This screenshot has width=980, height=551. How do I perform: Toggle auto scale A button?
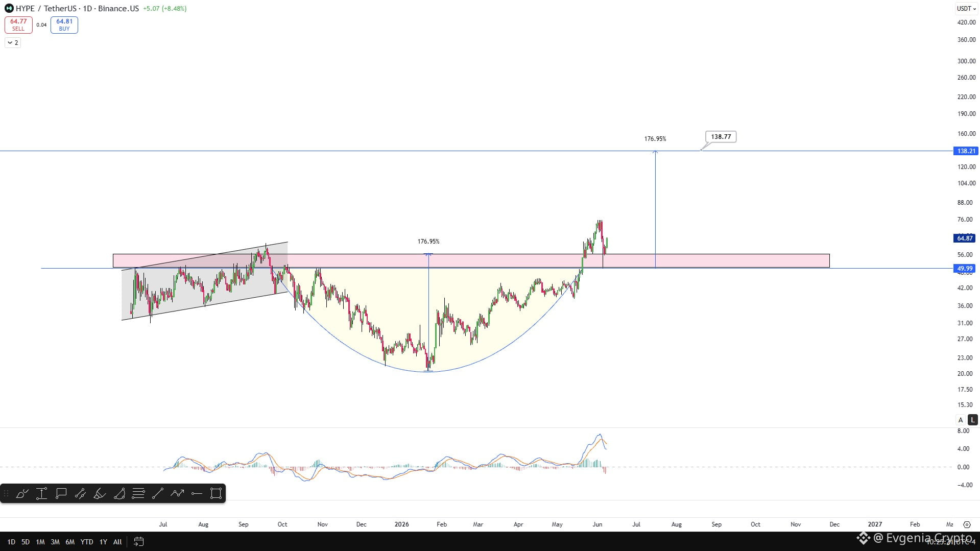pyautogui.click(x=961, y=420)
